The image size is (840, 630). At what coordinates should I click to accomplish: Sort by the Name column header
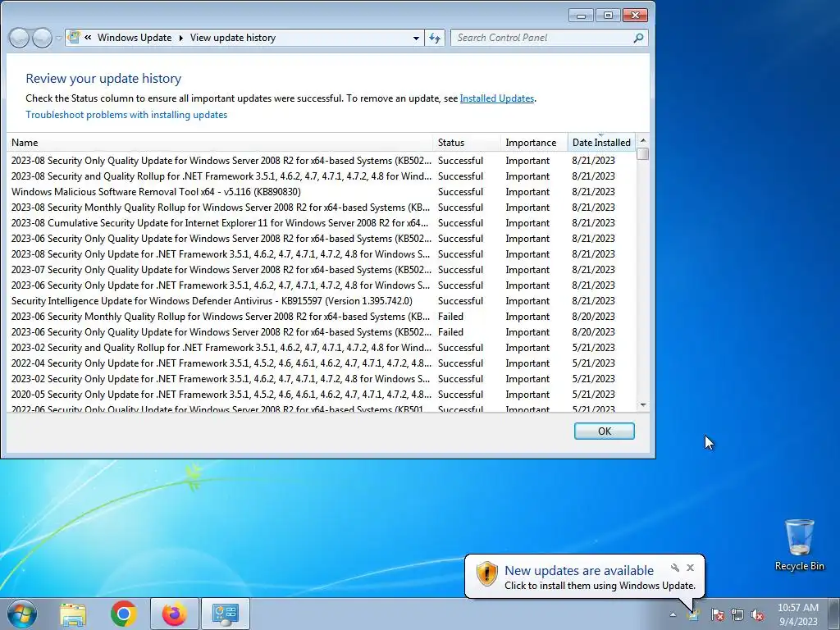click(220, 143)
